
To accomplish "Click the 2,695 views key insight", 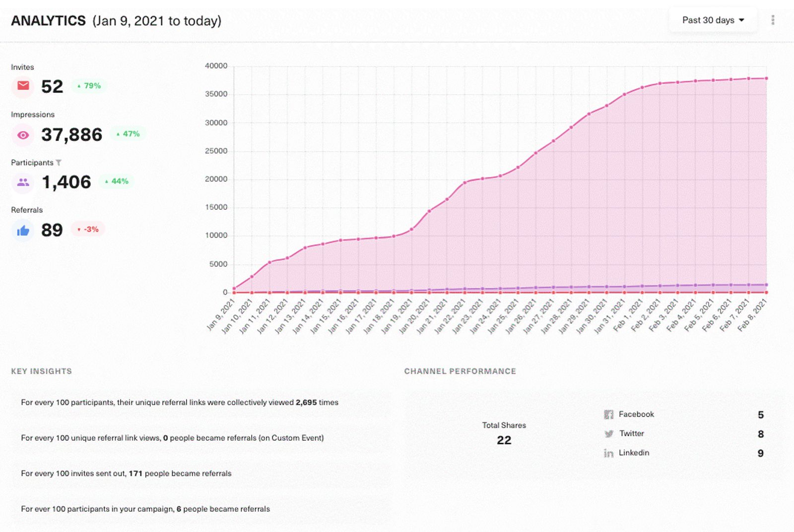I will coord(306,403).
